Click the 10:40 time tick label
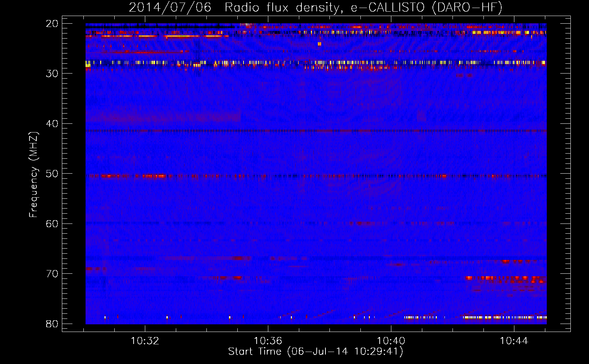Viewport: 589px width, 364px height. pos(391,341)
